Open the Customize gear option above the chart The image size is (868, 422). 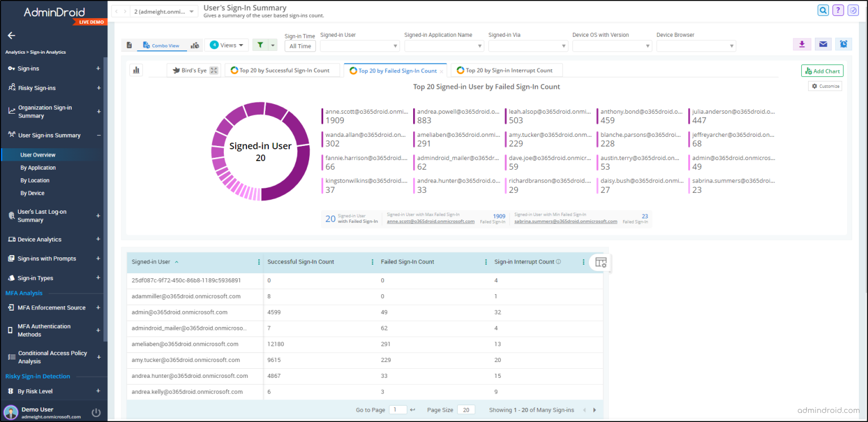coord(825,86)
